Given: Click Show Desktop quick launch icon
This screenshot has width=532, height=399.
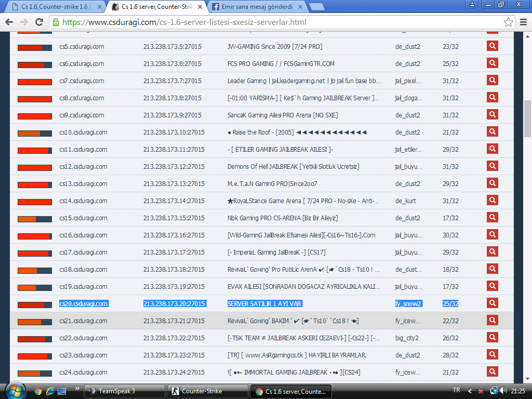Looking at the screenshot, I should [62, 391].
